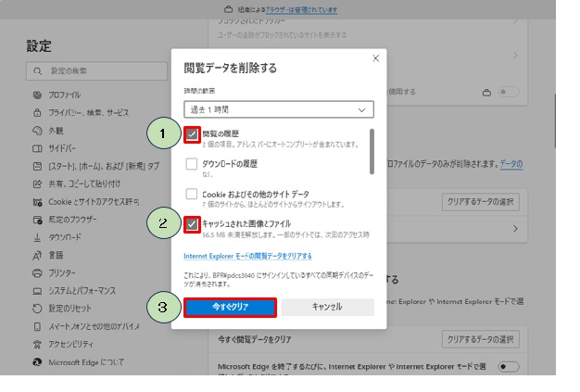This screenshot has width=580, height=392.
Task: Click the accessibility icon in the sidebar
Action: tap(37, 345)
